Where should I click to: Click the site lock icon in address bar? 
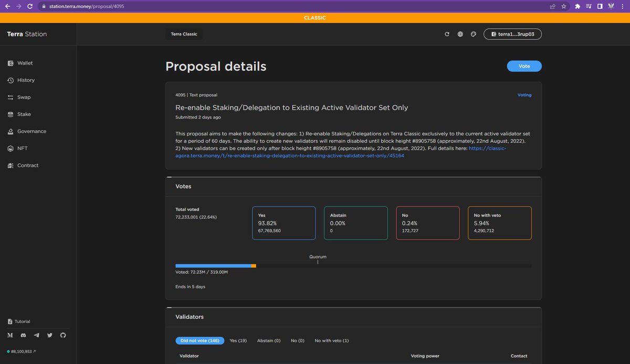[x=45, y=6]
